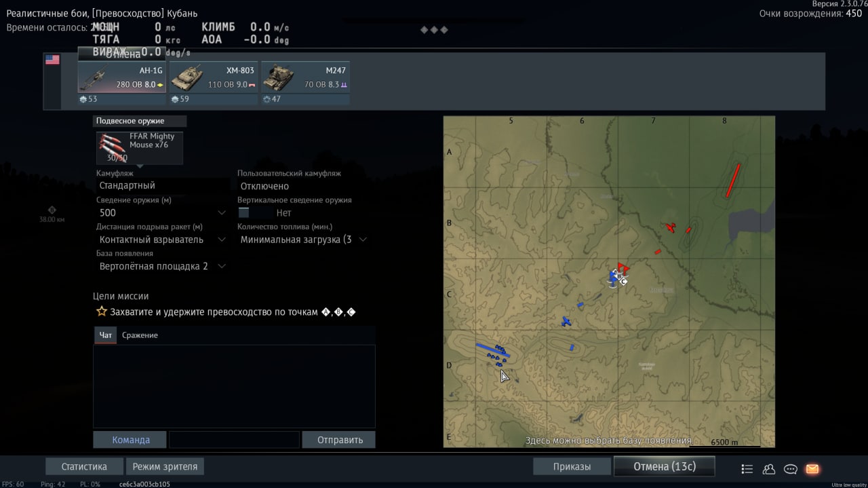Image resolution: width=868 pixels, height=488 pixels.
Task: Click the crew icon under AH-1G showing 53
Action: point(83,99)
